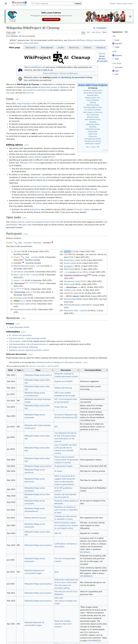Click the Donate link
Viewport: 138px width, 644px height.
click(x=112, y=4)
